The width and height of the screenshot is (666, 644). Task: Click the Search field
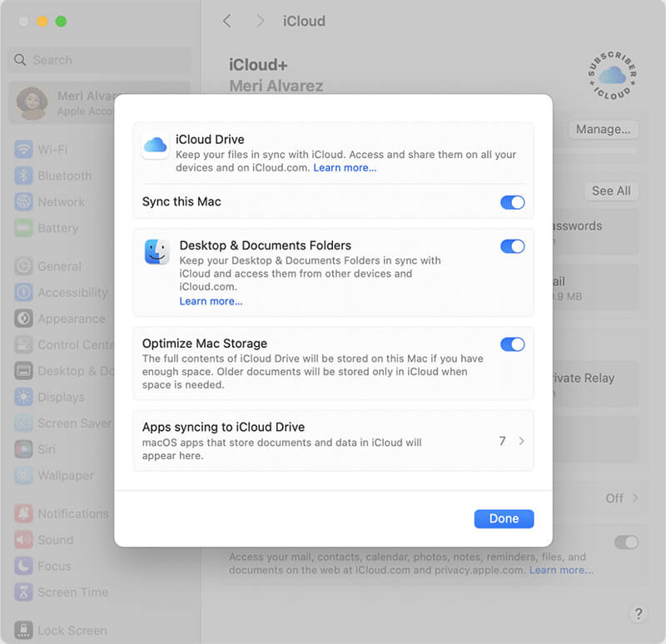(x=98, y=60)
